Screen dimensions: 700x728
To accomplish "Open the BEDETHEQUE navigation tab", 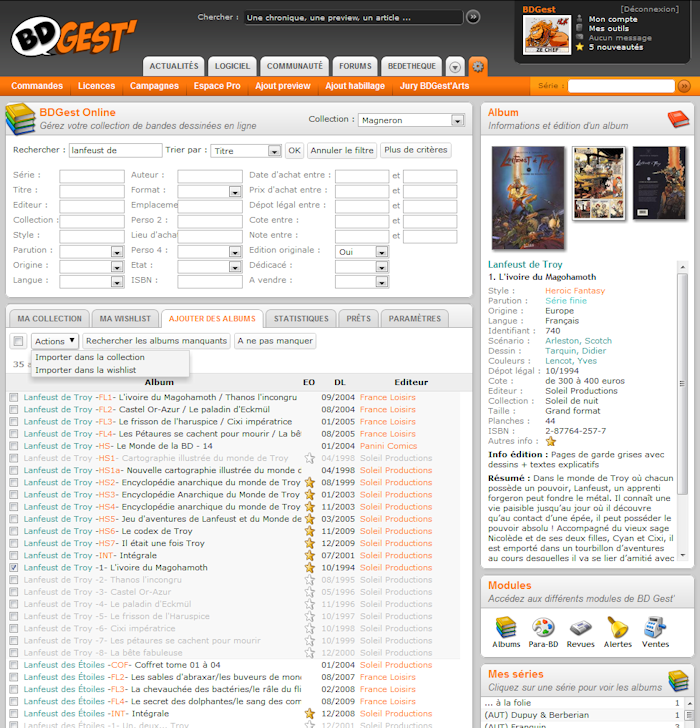I will [x=412, y=66].
